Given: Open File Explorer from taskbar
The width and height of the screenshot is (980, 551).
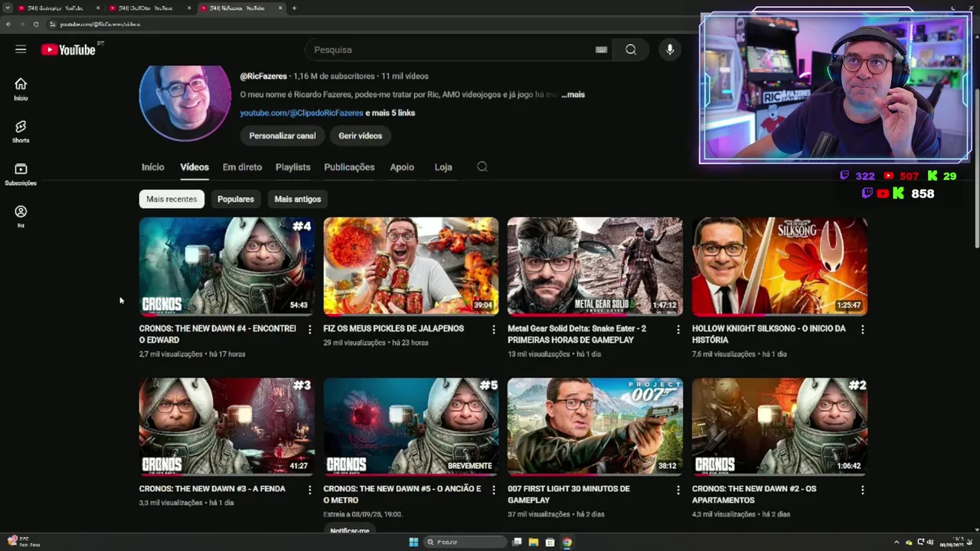Looking at the screenshot, I should 534,542.
